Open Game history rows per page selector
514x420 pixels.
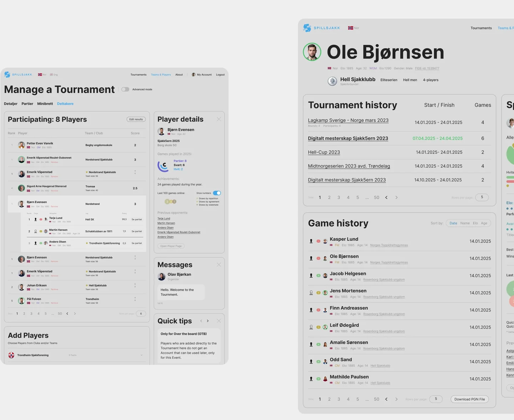436,399
